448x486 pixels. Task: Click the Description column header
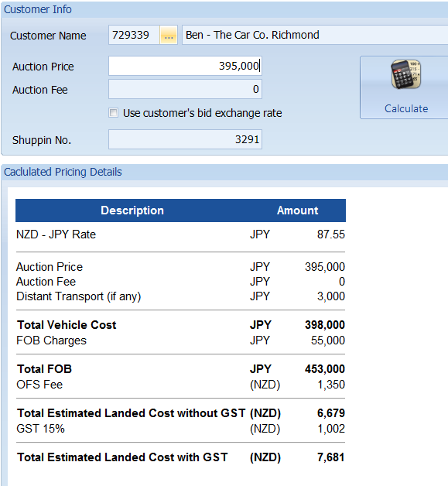pyautogui.click(x=132, y=210)
